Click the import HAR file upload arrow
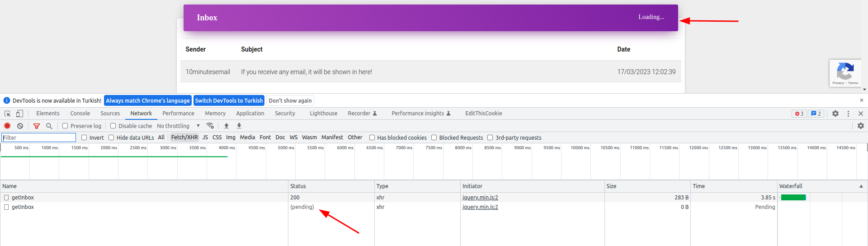Image resolution: width=868 pixels, height=246 pixels. click(226, 126)
